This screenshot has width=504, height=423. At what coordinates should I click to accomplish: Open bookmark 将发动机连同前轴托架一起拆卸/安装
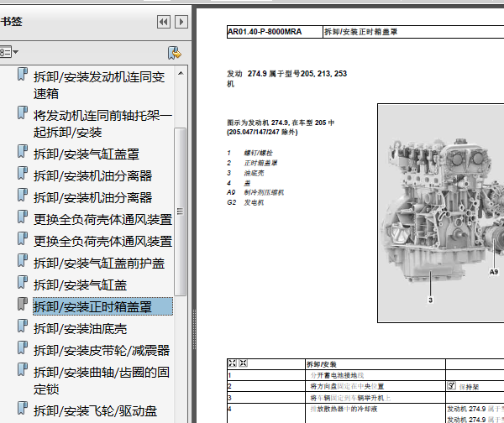click(x=102, y=123)
